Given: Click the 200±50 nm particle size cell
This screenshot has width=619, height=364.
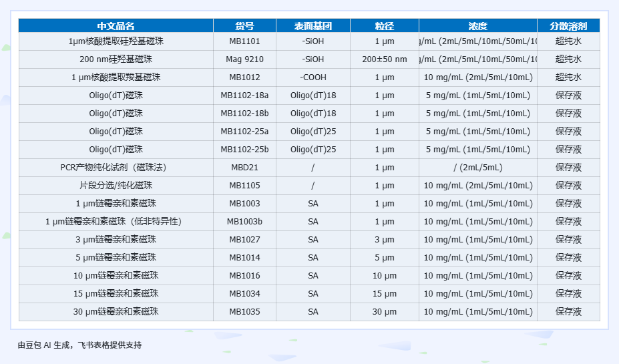Looking at the screenshot, I should click(x=385, y=59).
